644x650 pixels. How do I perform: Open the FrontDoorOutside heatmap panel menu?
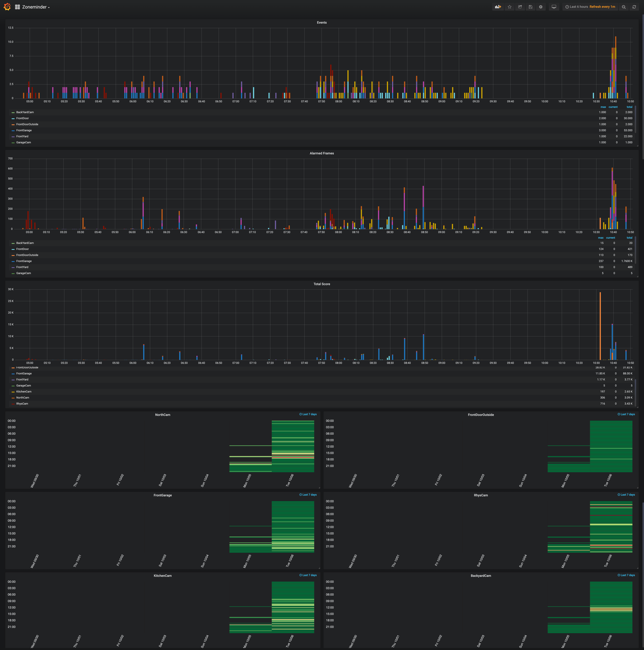[481, 415]
